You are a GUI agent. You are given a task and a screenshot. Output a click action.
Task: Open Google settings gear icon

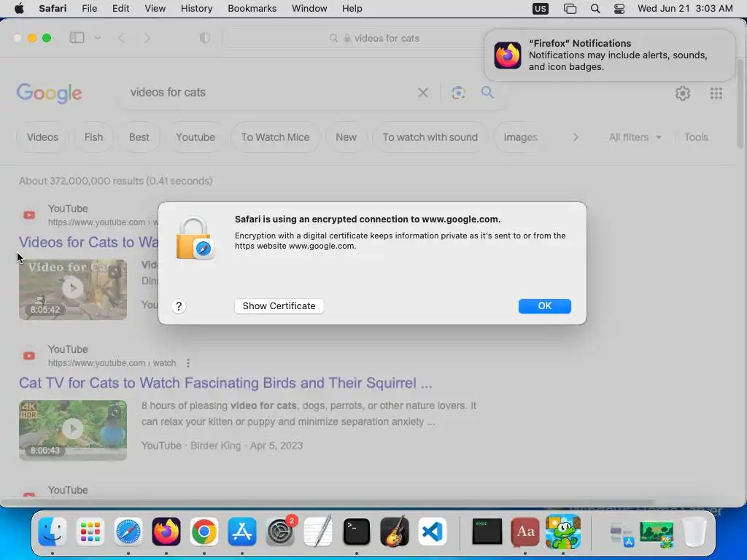683,93
